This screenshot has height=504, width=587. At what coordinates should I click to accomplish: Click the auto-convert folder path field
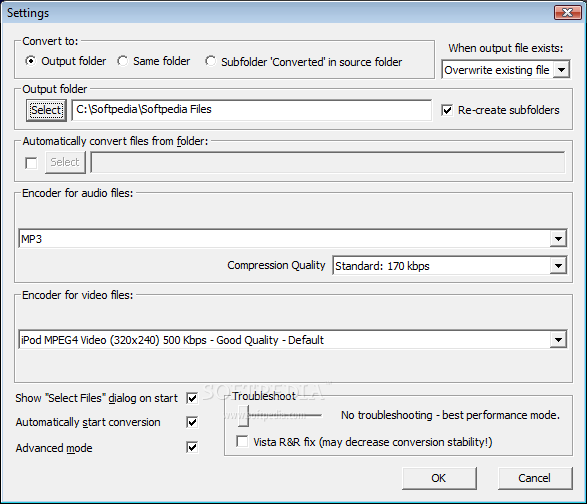(x=328, y=162)
